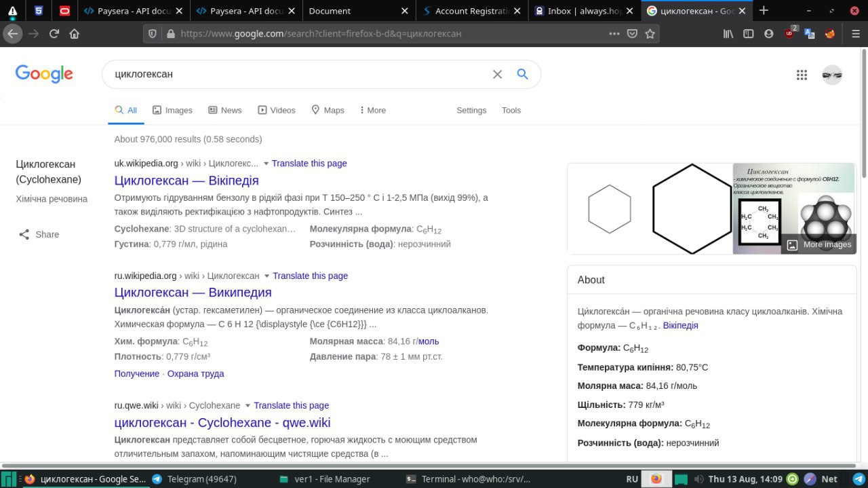Open the Maps search tab
This screenshot has width=868, height=488.
click(x=328, y=110)
